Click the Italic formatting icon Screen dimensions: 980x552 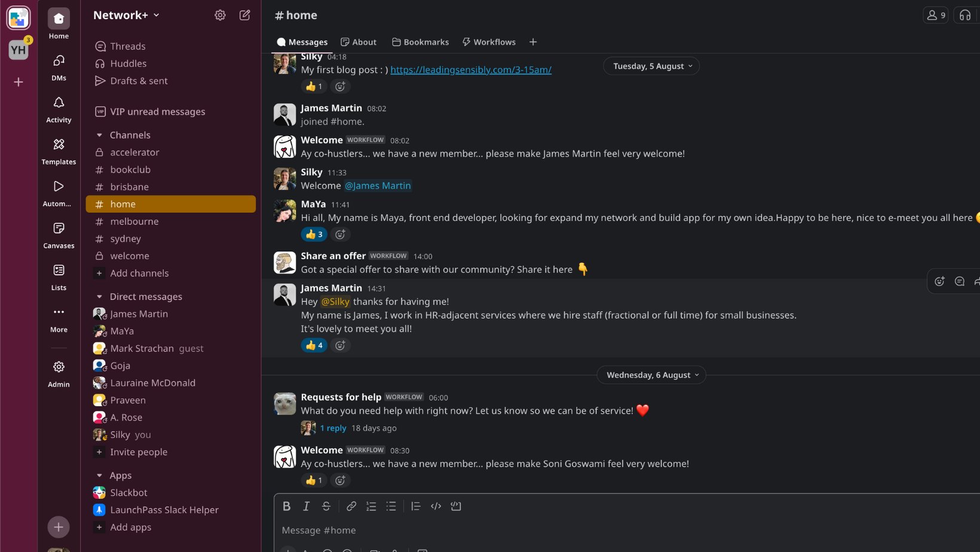[307, 506]
